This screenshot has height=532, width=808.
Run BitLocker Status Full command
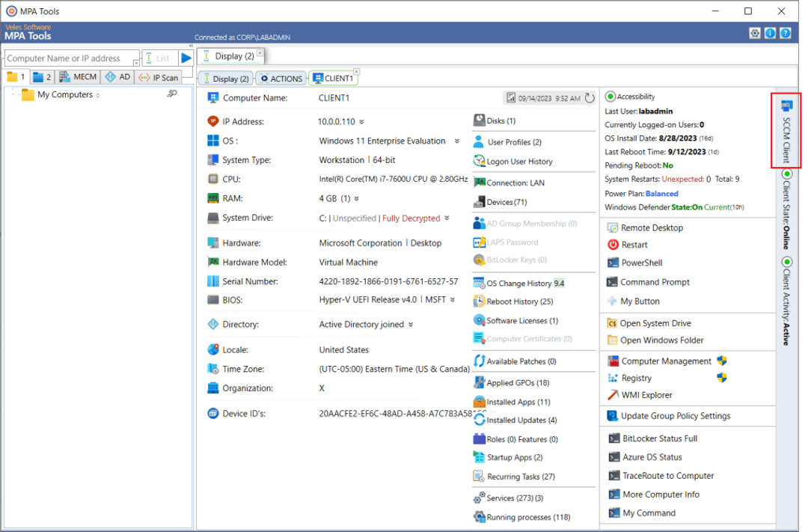click(653, 438)
